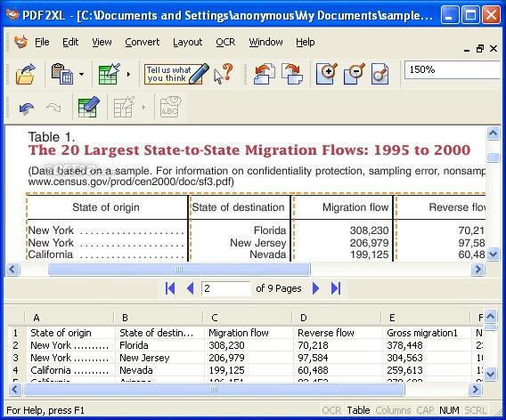Click the convert to Excel table icon
Image resolution: width=506 pixels, height=420 pixels.
pyautogui.click(x=109, y=74)
